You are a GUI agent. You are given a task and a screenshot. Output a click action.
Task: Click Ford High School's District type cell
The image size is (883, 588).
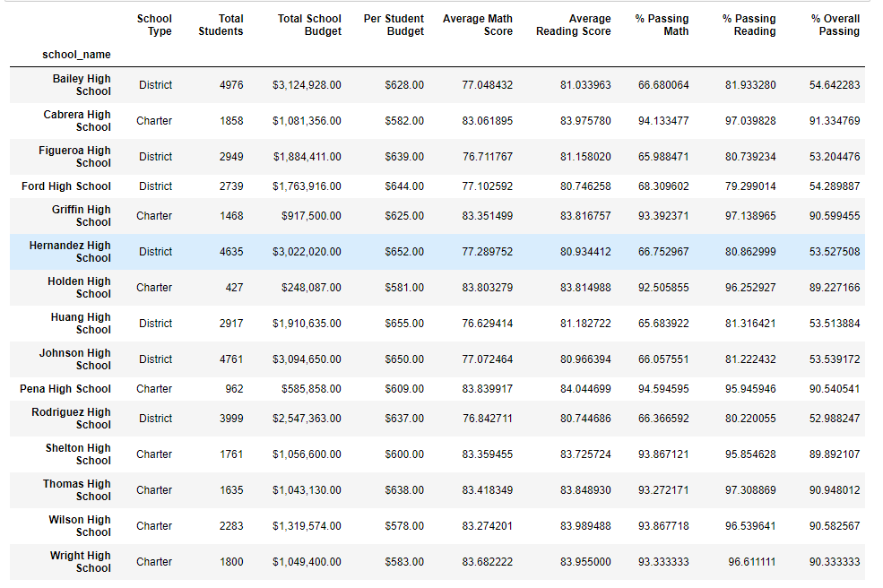[x=155, y=186]
